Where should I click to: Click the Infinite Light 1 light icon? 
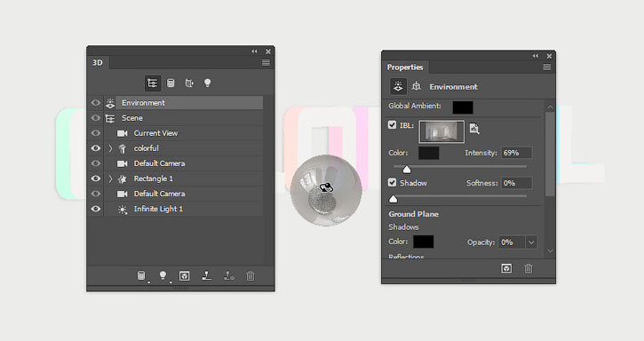(123, 209)
